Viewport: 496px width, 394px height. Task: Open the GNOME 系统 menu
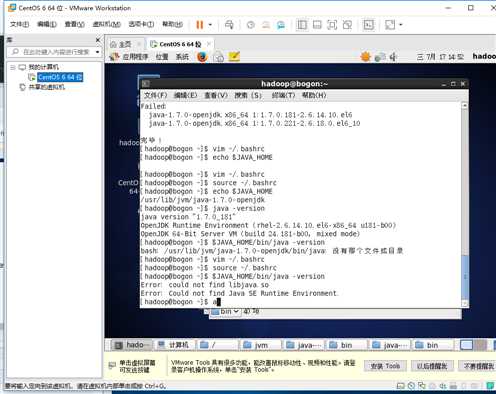coord(182,57)
